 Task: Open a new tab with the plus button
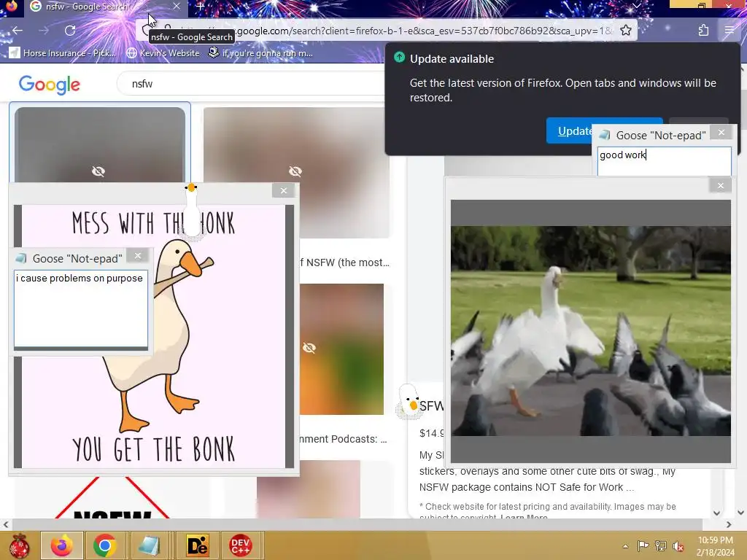200,6
